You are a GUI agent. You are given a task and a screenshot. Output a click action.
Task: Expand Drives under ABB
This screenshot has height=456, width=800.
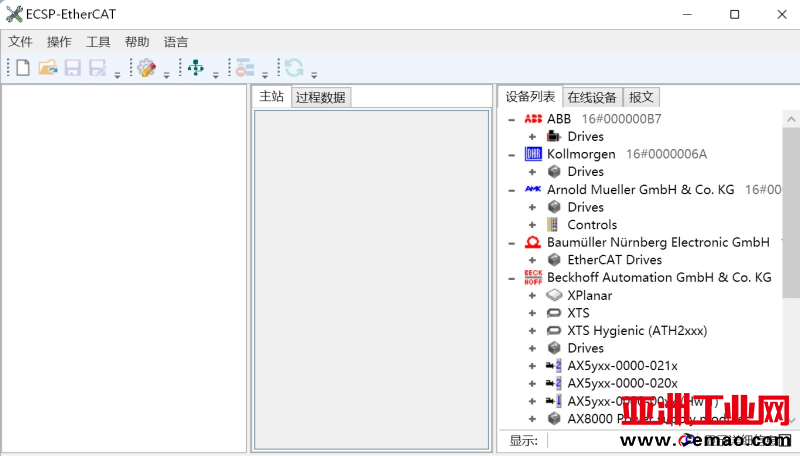tap(532, 137)
